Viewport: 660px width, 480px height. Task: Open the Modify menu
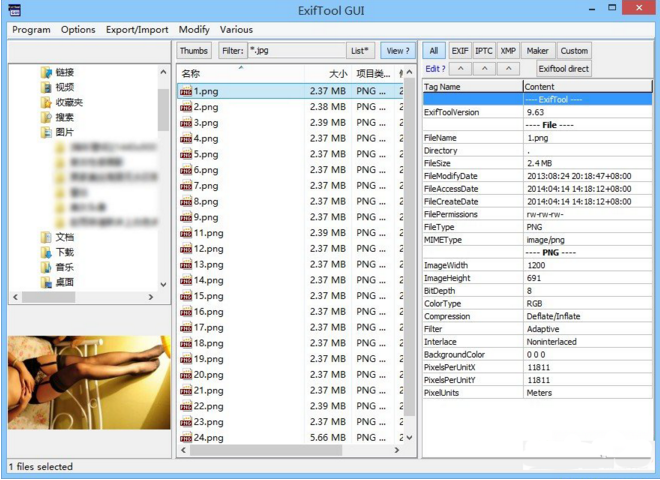(194, 30)
